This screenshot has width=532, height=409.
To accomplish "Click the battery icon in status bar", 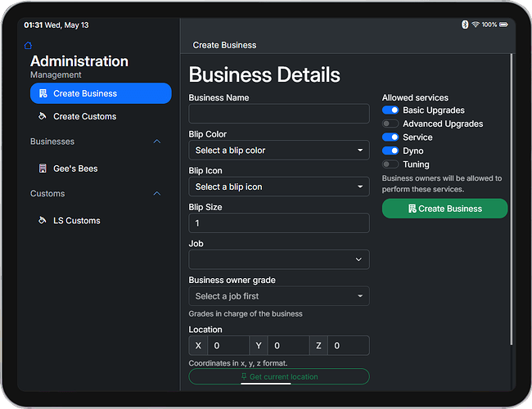I will point(503,25).
